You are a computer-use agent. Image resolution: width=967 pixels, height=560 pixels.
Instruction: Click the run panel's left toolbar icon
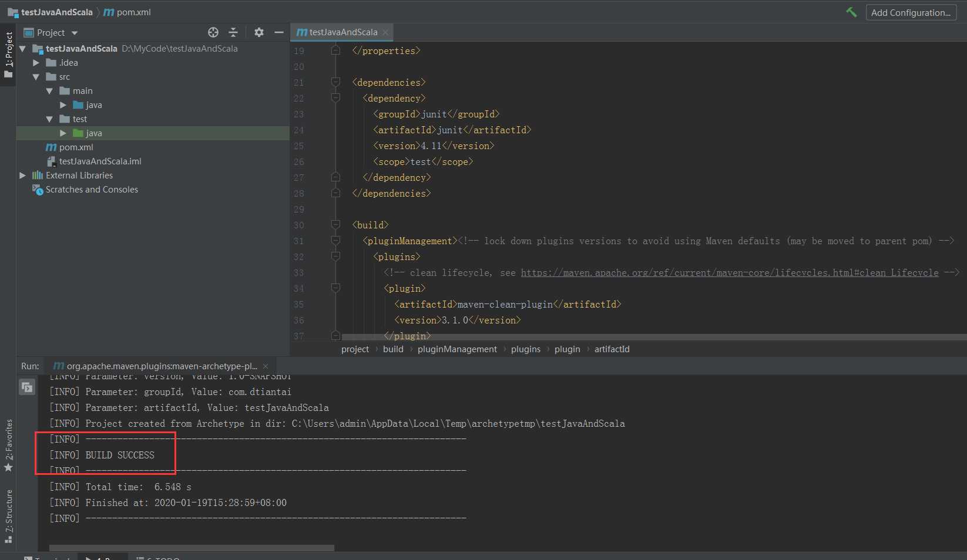[x=27, y=387]
